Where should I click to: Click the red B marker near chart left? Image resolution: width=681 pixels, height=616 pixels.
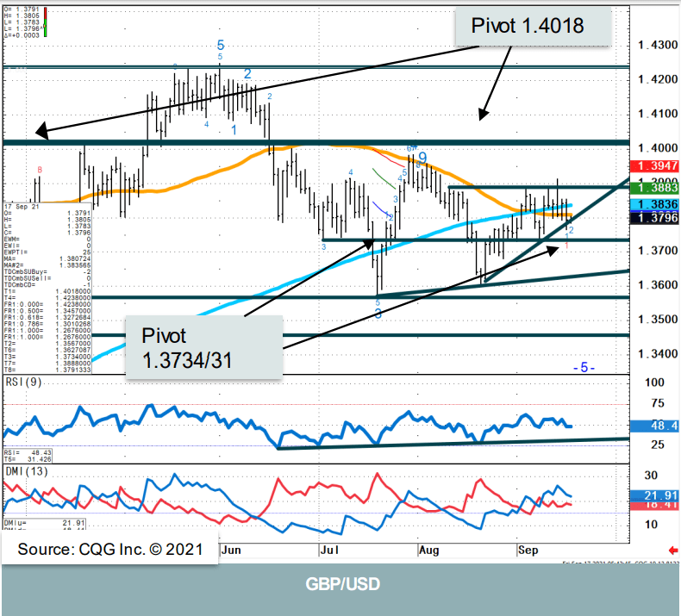click(x=39, y=170)
